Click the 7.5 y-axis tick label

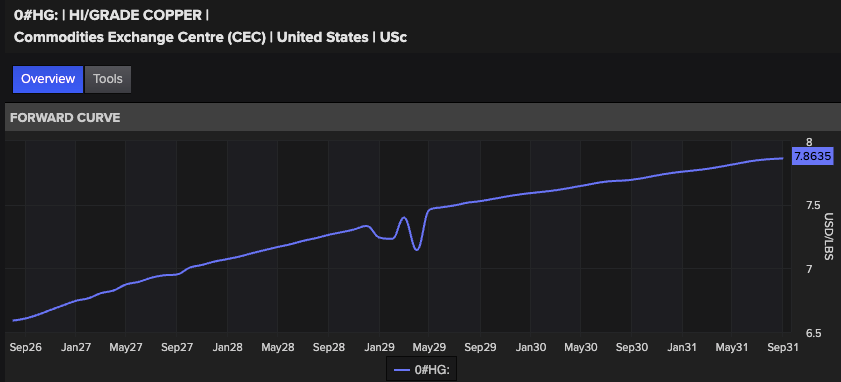(813, 205)
